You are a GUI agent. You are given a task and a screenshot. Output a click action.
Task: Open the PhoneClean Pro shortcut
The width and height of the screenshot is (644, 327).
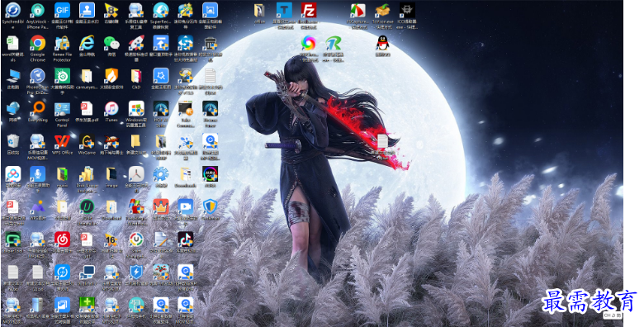click(37, 76)
